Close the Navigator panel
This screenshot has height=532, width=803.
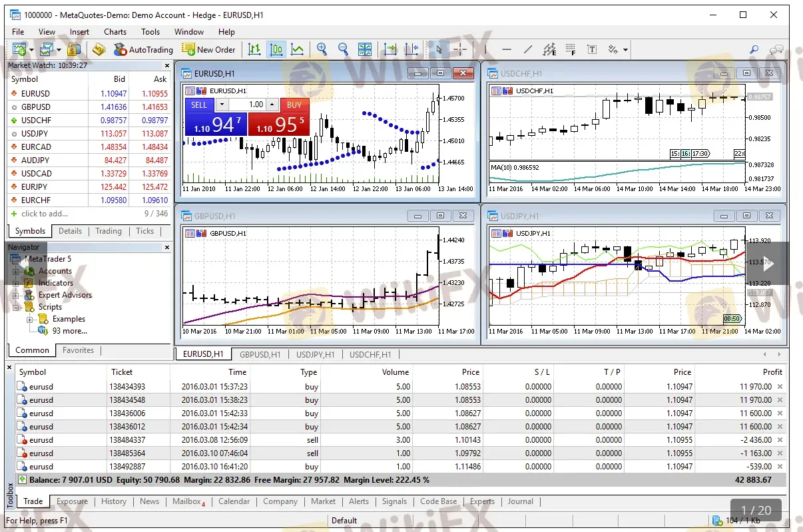(x=166, y=247)
